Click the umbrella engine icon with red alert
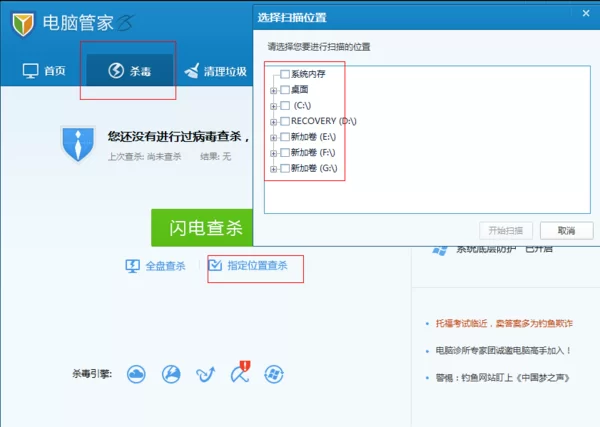The image size is (600, 427). coord(239,372)
